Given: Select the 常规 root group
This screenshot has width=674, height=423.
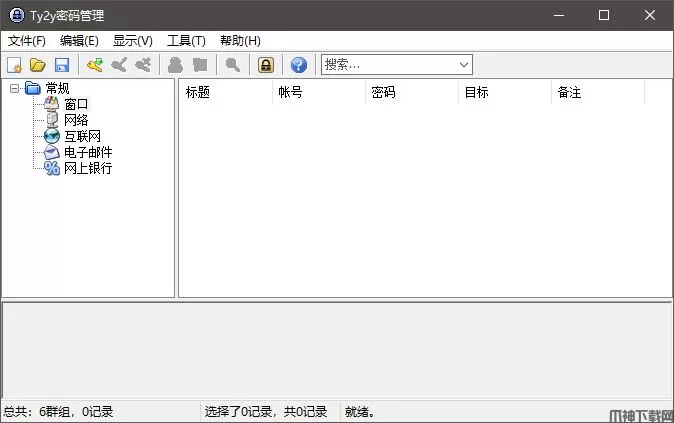Looking at the screenshot, I should click(x=57, y=88).
